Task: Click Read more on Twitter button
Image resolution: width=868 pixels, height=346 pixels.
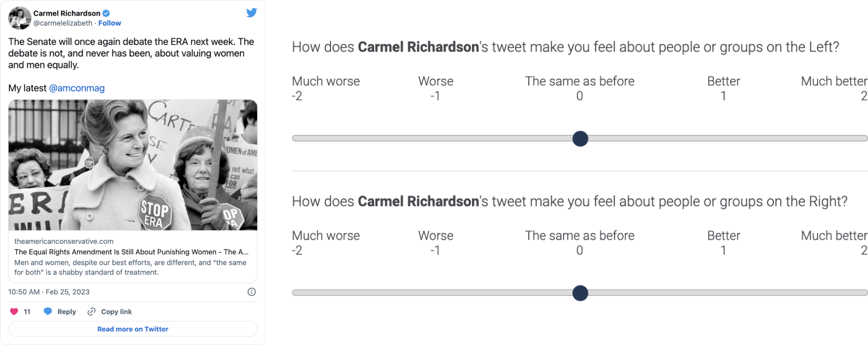Action: pos(133,329)
